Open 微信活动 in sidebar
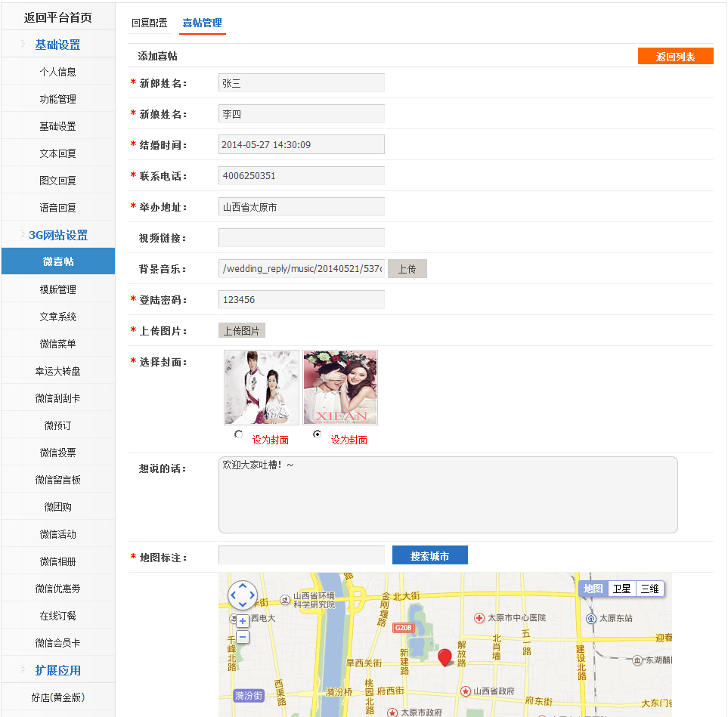 pos(58,534)
